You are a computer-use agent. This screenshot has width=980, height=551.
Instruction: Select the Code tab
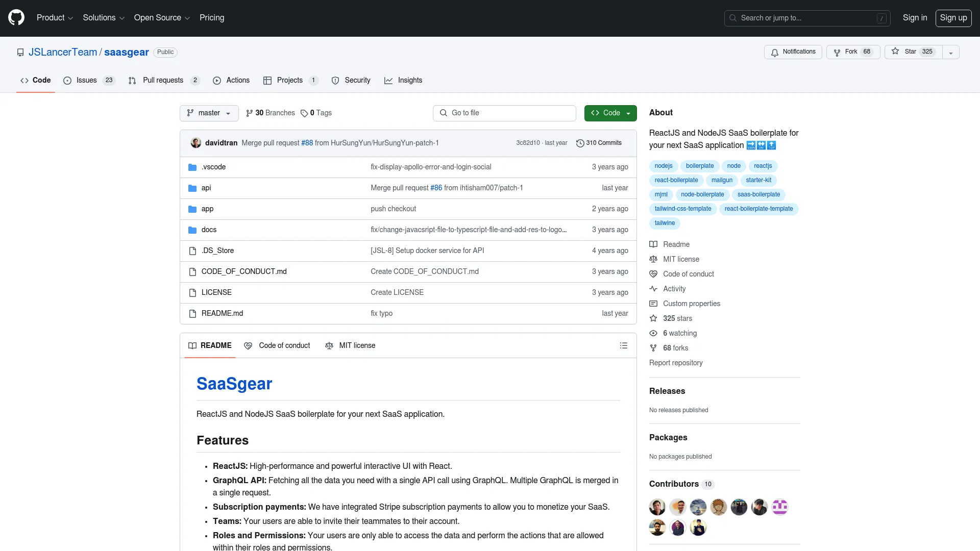point(36,81)
